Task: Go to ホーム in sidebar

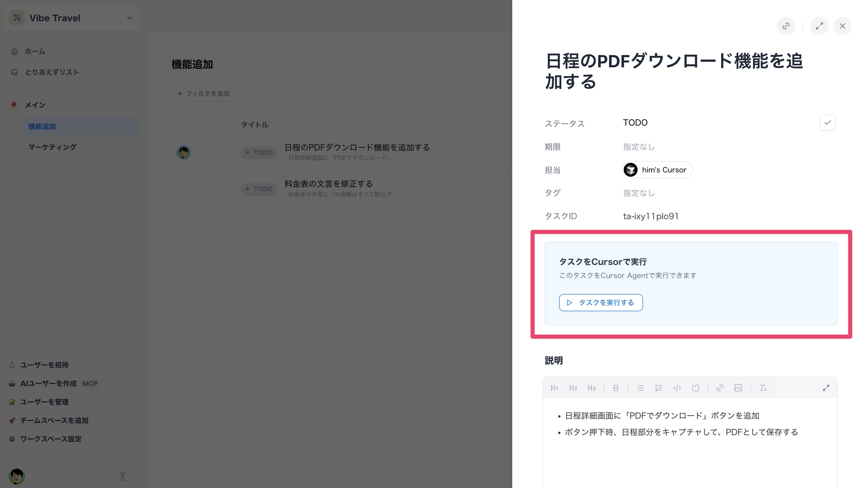Action: tap(35, 52)
